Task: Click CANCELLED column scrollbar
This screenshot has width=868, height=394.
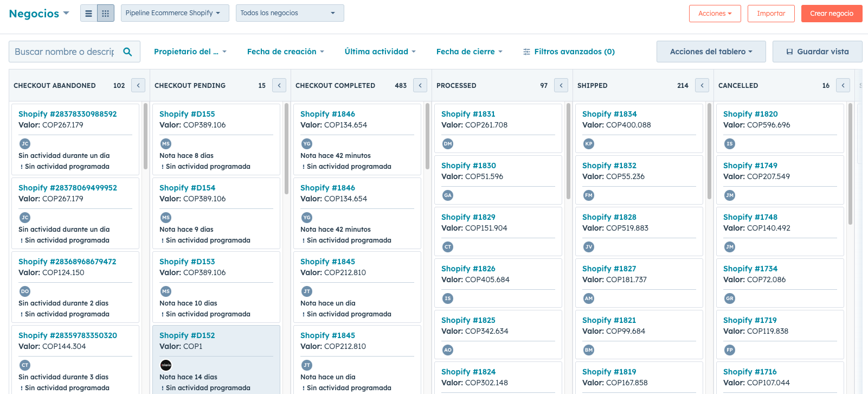Action: point(850,163)
